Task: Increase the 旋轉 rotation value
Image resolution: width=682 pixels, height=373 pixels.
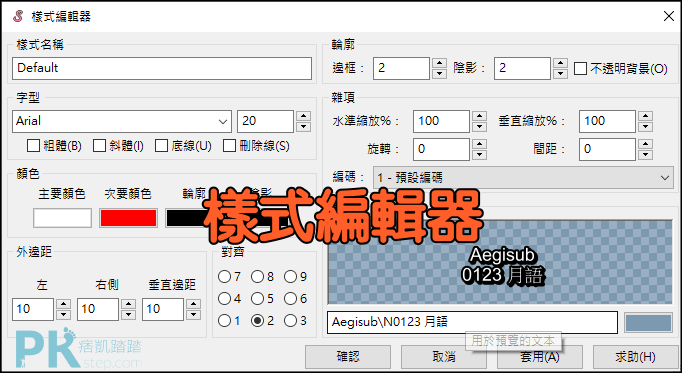Action: (x=479, y=144)
